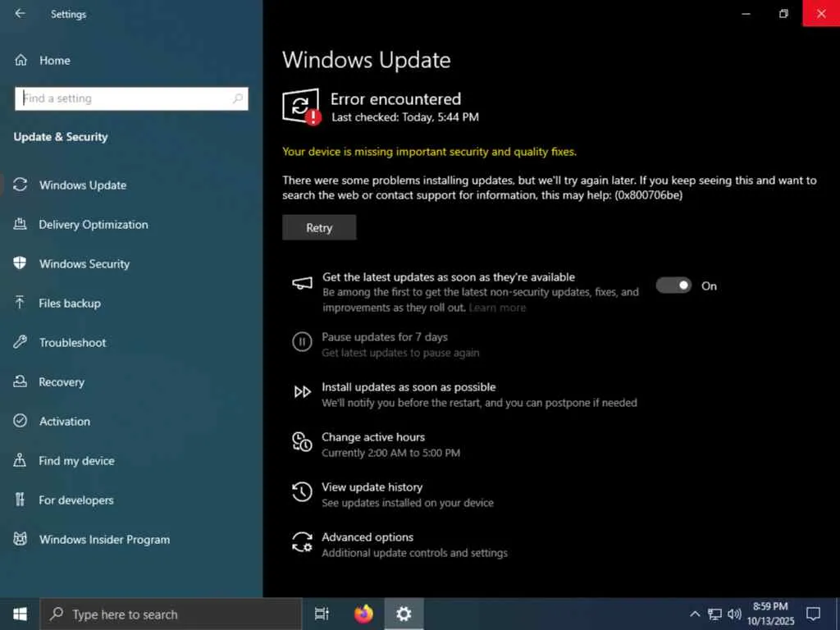Open the Learn more link

point(497,308)
